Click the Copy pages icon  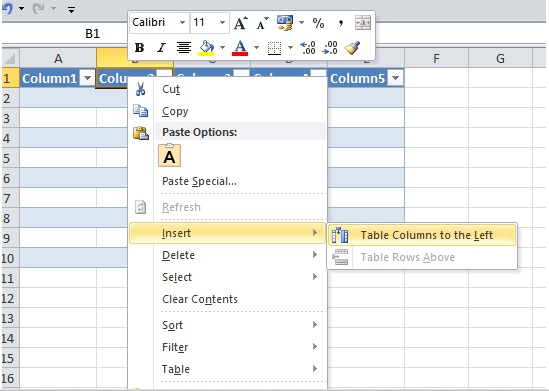141,111
